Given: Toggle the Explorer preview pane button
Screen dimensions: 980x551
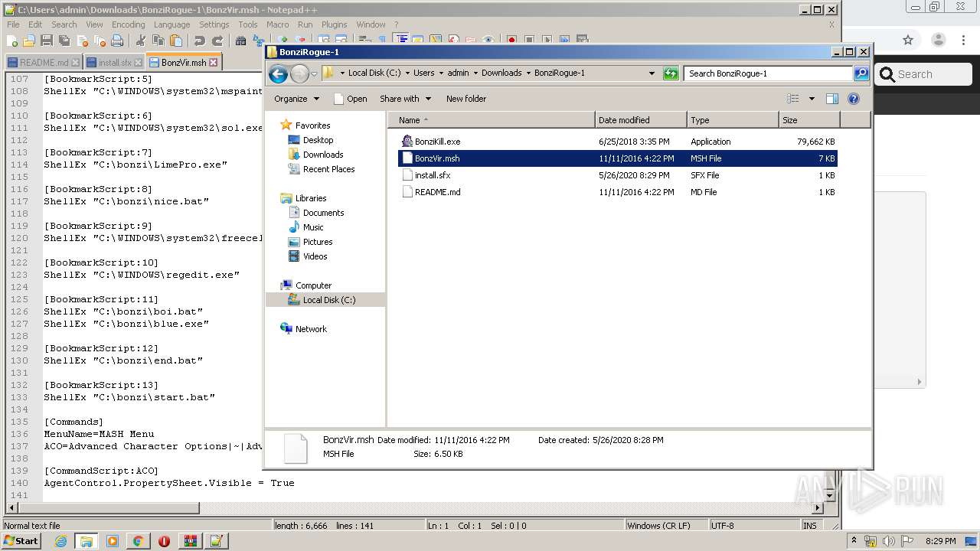Looking at the screenshot, I should click(x=832, y=99).
